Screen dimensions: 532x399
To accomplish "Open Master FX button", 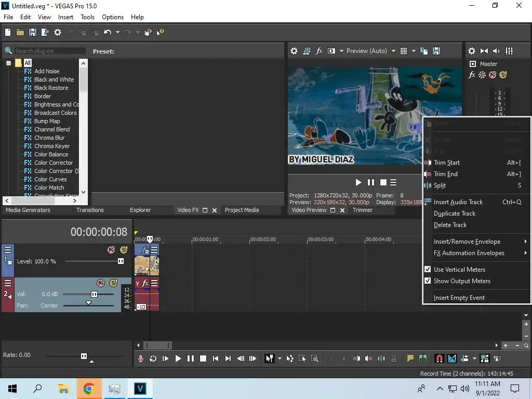I will tap(472, 75).
